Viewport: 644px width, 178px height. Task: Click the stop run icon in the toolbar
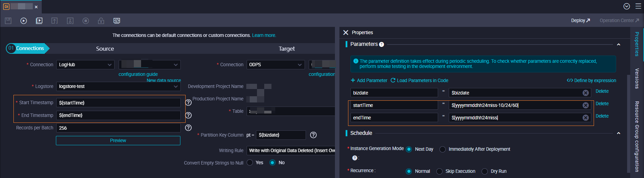tap(86, 21)
